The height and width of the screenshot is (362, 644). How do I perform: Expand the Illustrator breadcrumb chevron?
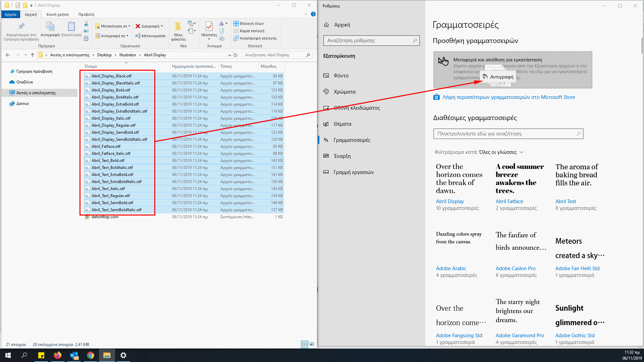(x=140, y=55)
